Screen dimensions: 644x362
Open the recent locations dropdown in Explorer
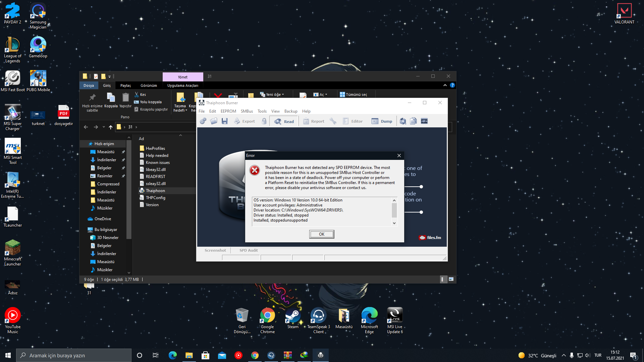pos(104,127)
